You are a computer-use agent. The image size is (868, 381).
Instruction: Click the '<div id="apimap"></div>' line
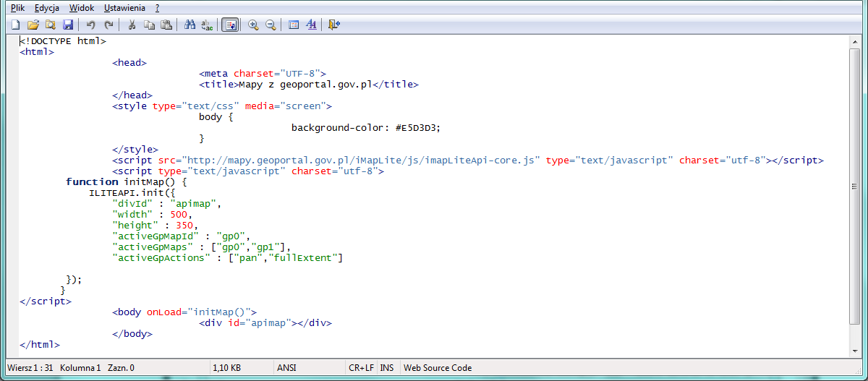[x=265, y=323]
